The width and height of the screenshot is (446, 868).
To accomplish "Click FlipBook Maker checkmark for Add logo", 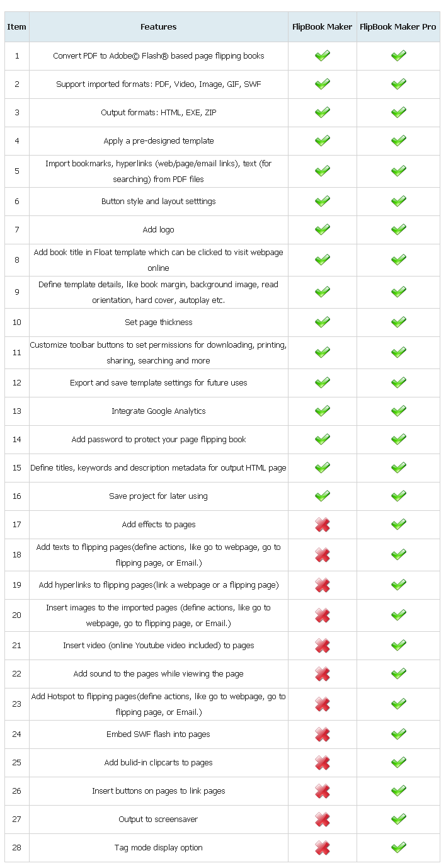I will click(x=323, y=230).
